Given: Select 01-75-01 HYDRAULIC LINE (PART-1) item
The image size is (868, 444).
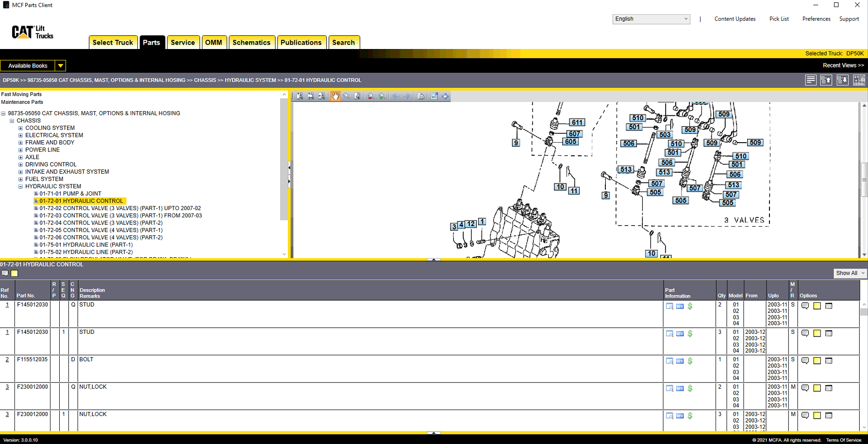Looking at the screenshot, I should [86, 245].
